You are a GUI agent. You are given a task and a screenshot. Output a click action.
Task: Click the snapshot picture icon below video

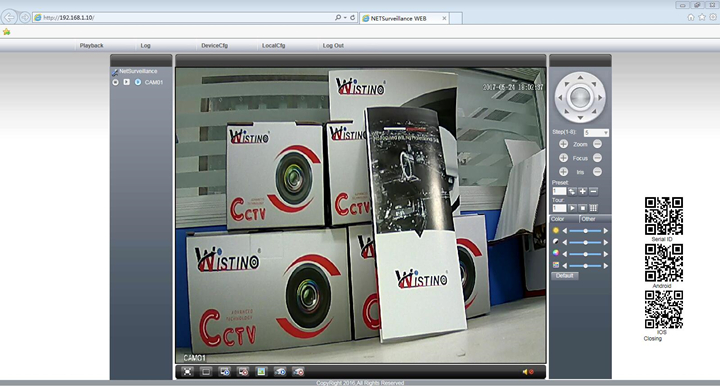(x=261, y=372)
